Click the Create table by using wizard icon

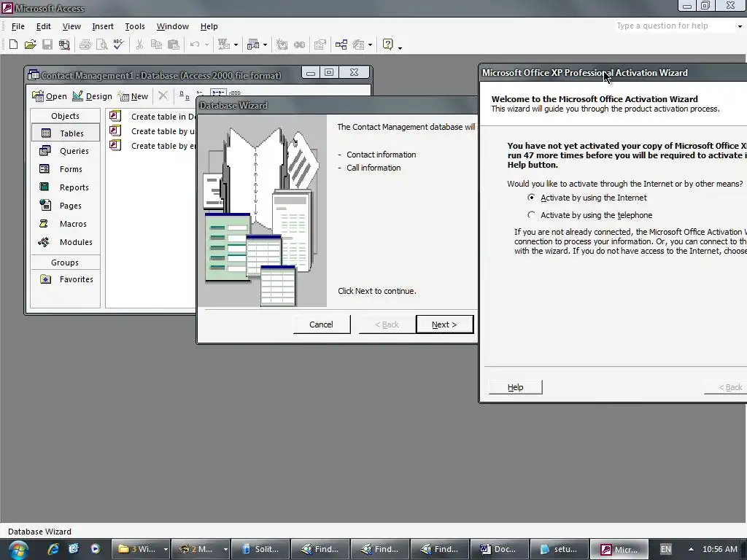pyautogui.click(x=115, y=131)
